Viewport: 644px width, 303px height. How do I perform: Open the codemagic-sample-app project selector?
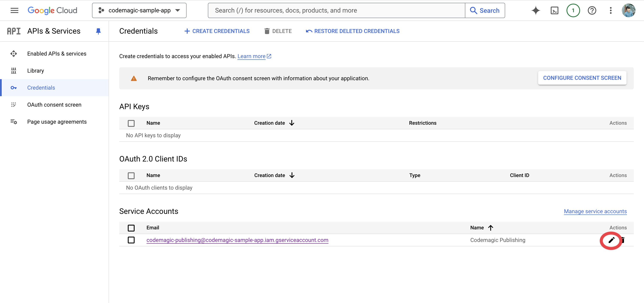click(139, 10)
